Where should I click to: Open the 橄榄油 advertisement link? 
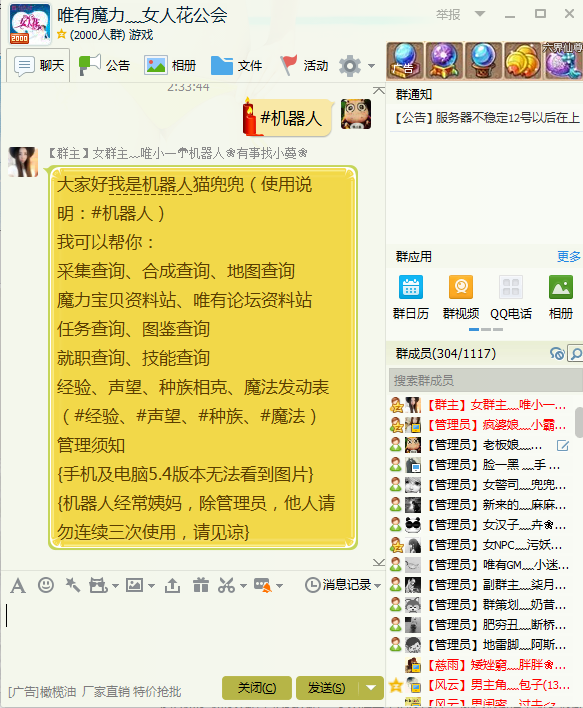95,692
